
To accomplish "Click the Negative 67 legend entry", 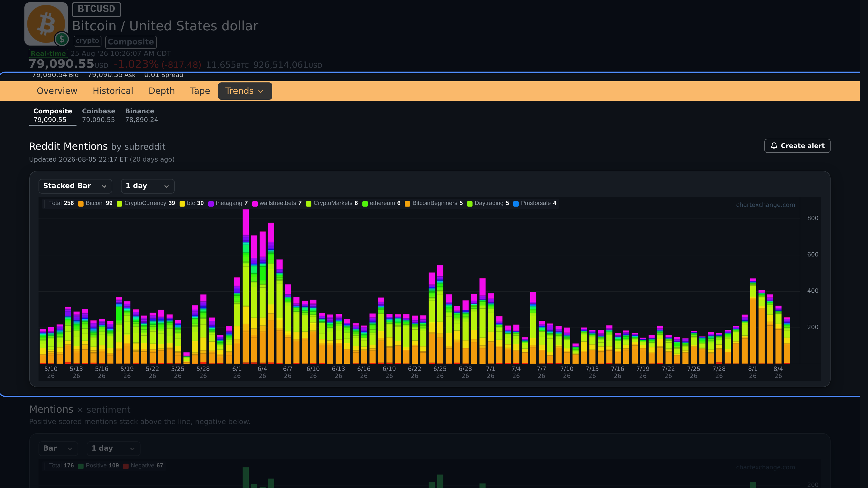I will pos(143,466).
